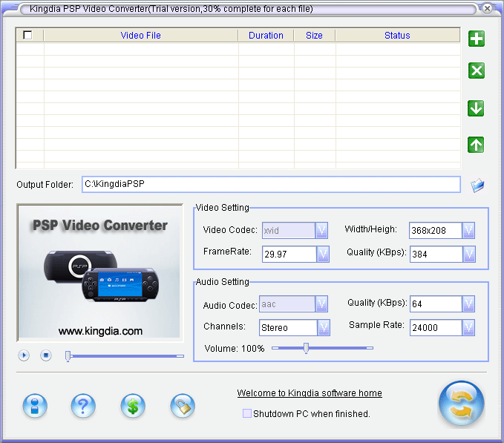Click the Output Folder path field
Viewport: 504px width, 443px height.
coord(271,184)
